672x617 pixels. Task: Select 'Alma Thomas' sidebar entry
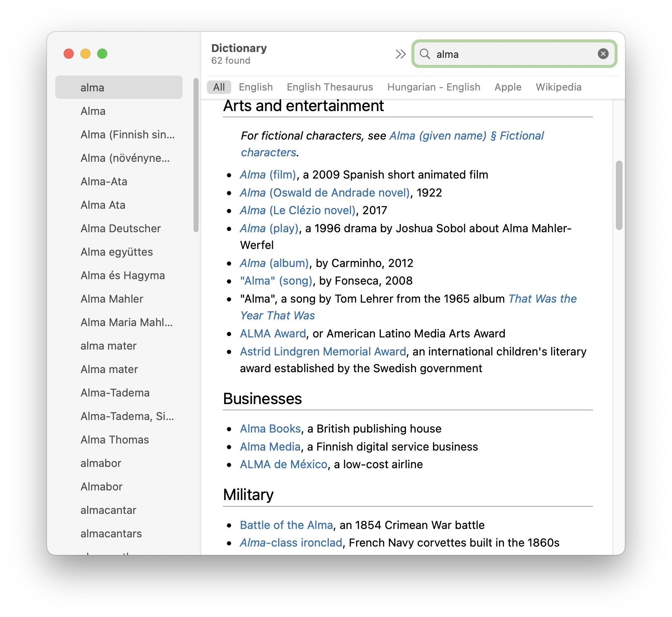[119, 440]
